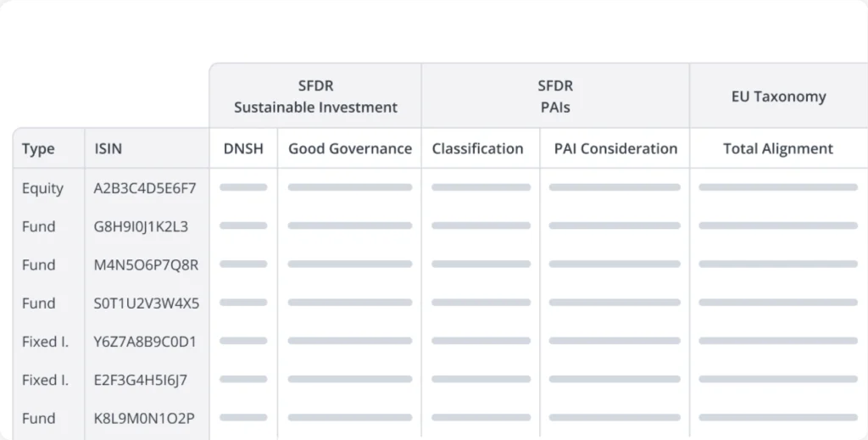This screenshot has width=868, height=440.
Task: Click DNSH placeholder bar in Equity row
Action: click(x=243, y=187)
